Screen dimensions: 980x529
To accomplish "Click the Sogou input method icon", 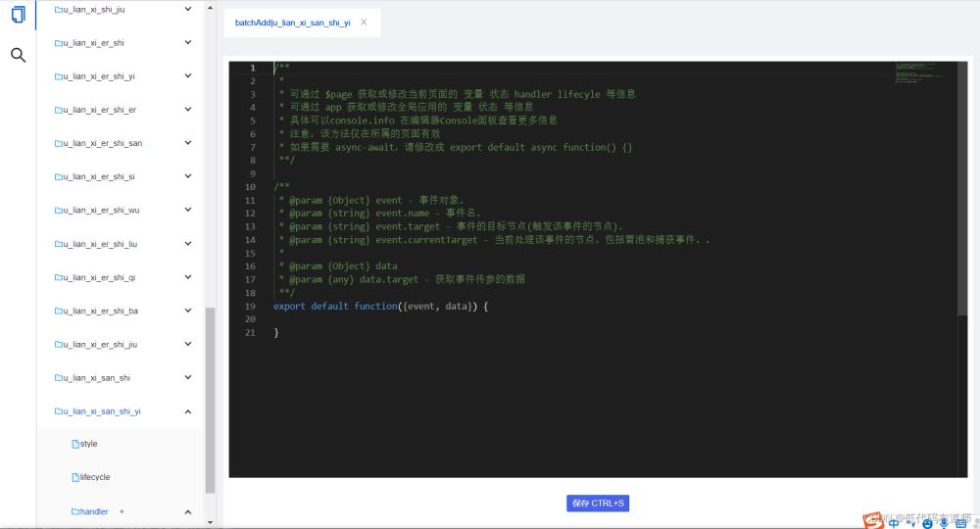I will [872, 519].
